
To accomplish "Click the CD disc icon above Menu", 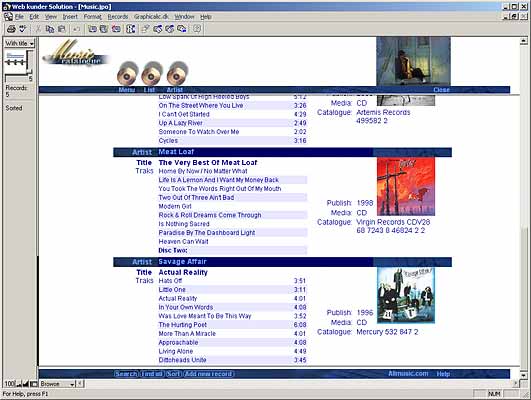I will point(128,73).
